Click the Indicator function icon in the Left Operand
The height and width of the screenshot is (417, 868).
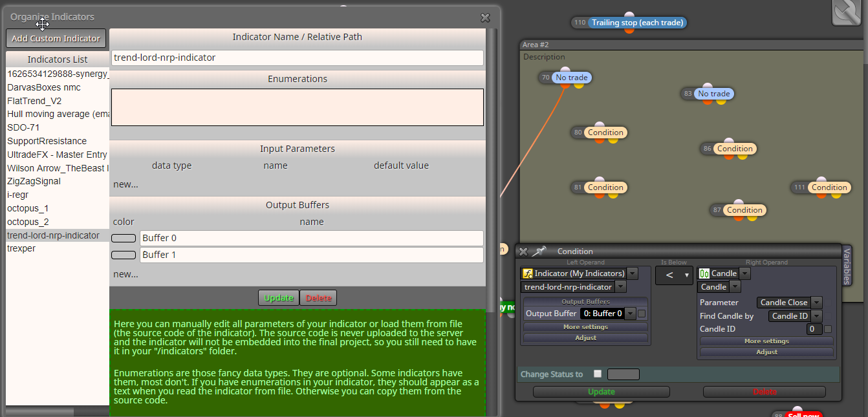click(528, 273)
